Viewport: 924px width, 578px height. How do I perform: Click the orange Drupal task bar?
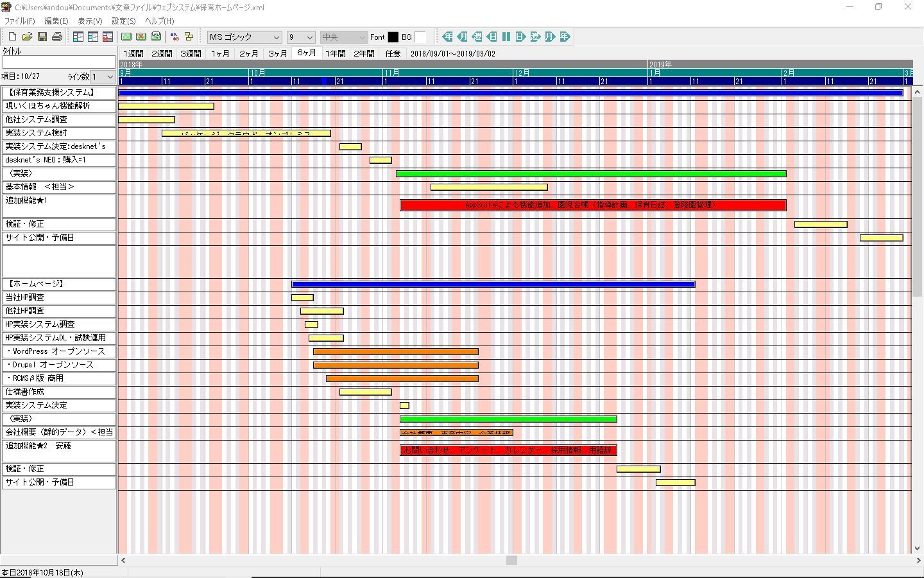[x=396, y=365]
